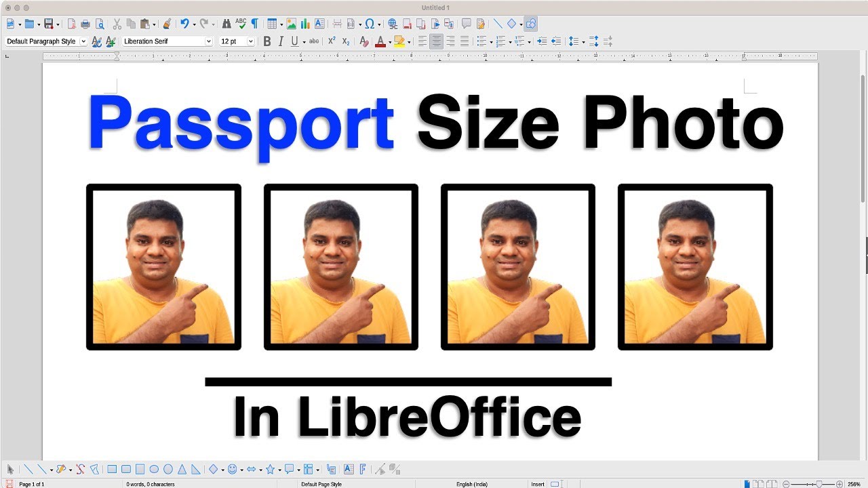Viewport: 868px width, 488px height.
Task: Click the 'Default Page Style' status entry
Action: pos(321,484)
